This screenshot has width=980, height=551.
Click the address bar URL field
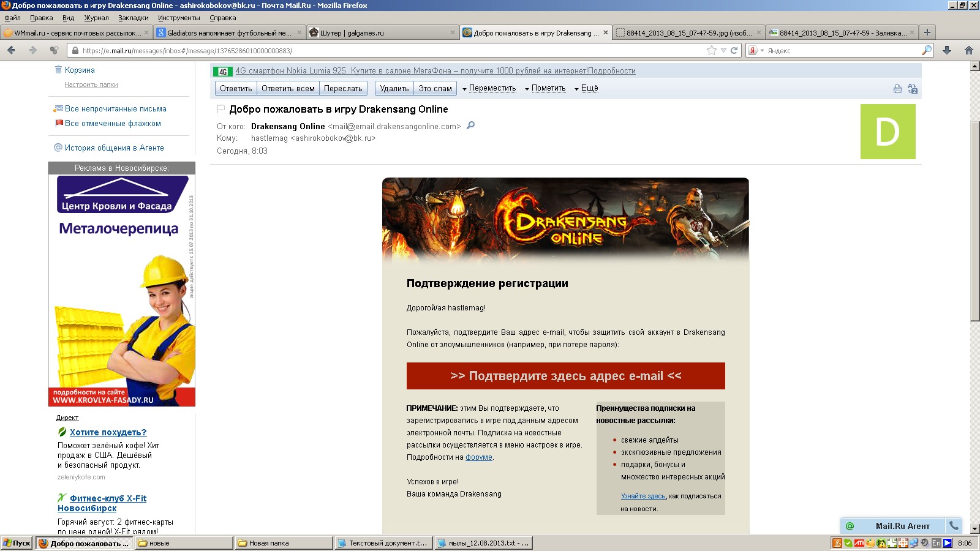[x=392, y=51]
